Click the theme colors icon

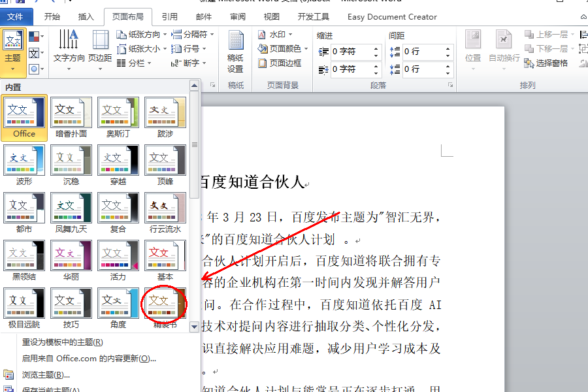pos(36,37)
